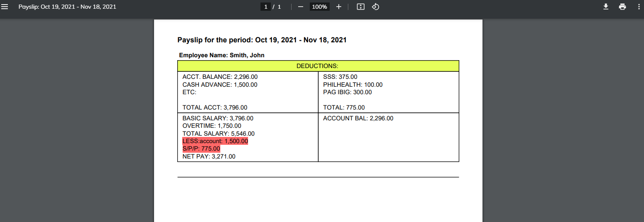Screen dimensions: 644x222
Task: Download the payslip PDF
Action: pyautogui.click(x=606, y=7)
